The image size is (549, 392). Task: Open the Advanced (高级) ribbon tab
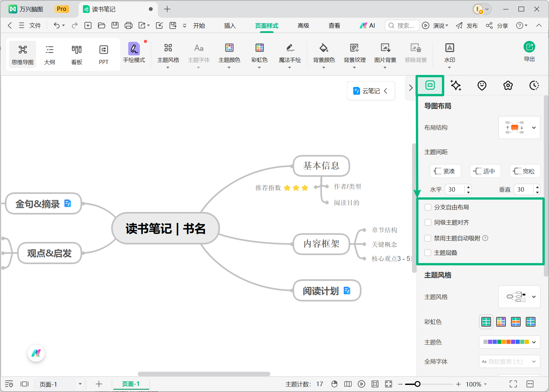303,25
